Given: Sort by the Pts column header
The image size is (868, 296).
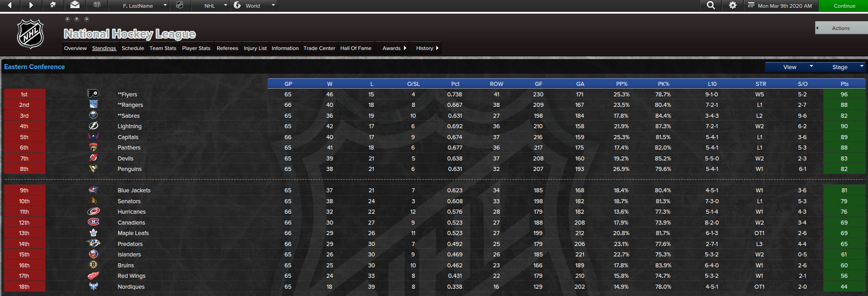Looking at the screenshot, I should (844, 84).
